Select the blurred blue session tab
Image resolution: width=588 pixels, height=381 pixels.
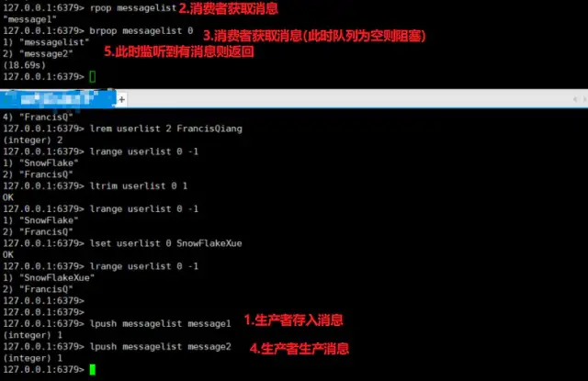click(x=58, y=99)
